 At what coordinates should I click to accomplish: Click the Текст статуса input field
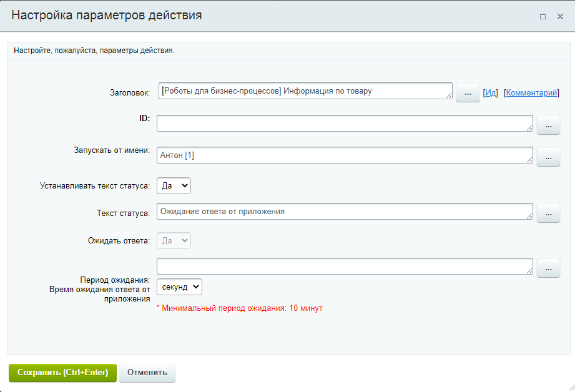point(343,212)
